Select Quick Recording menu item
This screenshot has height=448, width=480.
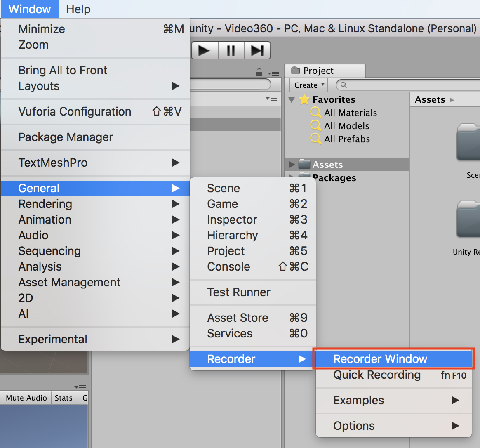(x=377, y=375)
